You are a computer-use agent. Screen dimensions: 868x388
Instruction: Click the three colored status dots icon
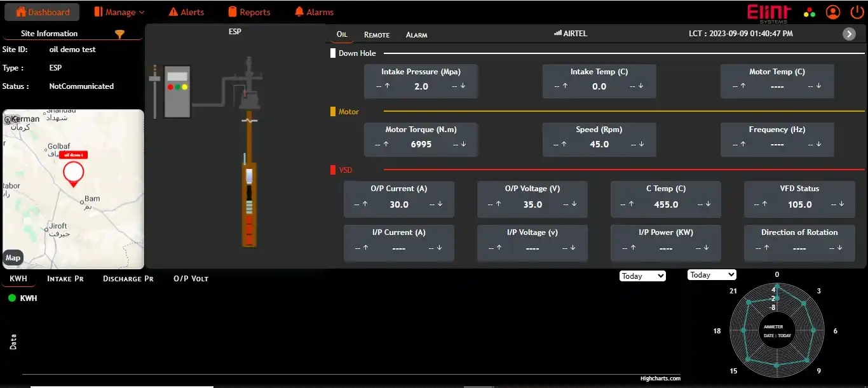[809, 12]
